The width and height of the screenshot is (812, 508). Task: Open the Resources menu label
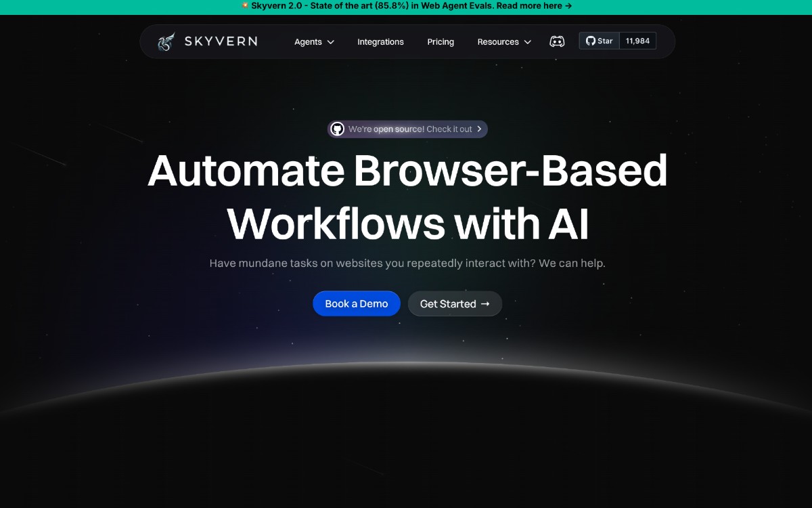[x=498, y=42]
